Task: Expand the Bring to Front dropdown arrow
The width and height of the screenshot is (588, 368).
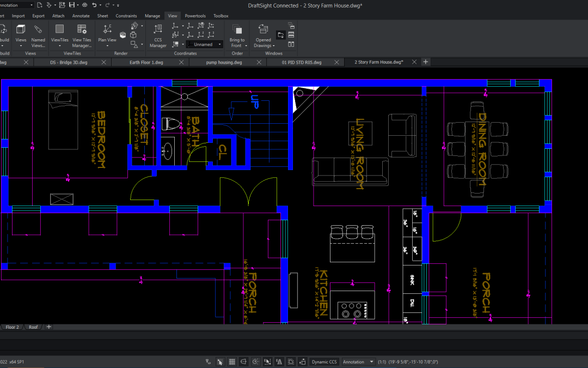Action: (246, 46)
